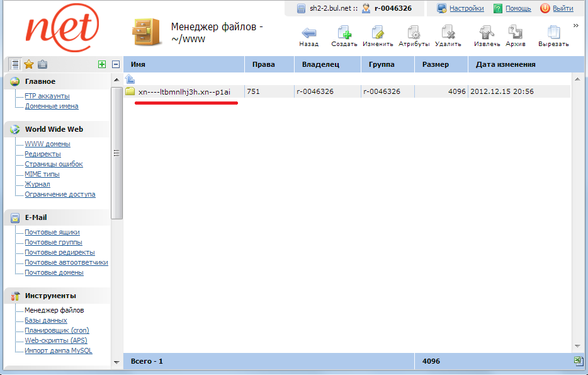The width and height of the screenshot is (588, 375).
Task: Click the Удалить delete icon
Action: coord(448,33)
